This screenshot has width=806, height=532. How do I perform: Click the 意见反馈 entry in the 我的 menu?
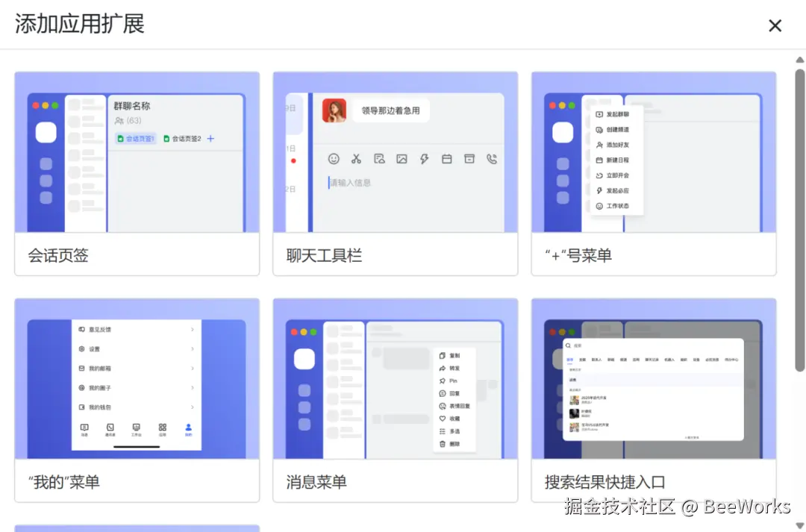click(99, 329)
